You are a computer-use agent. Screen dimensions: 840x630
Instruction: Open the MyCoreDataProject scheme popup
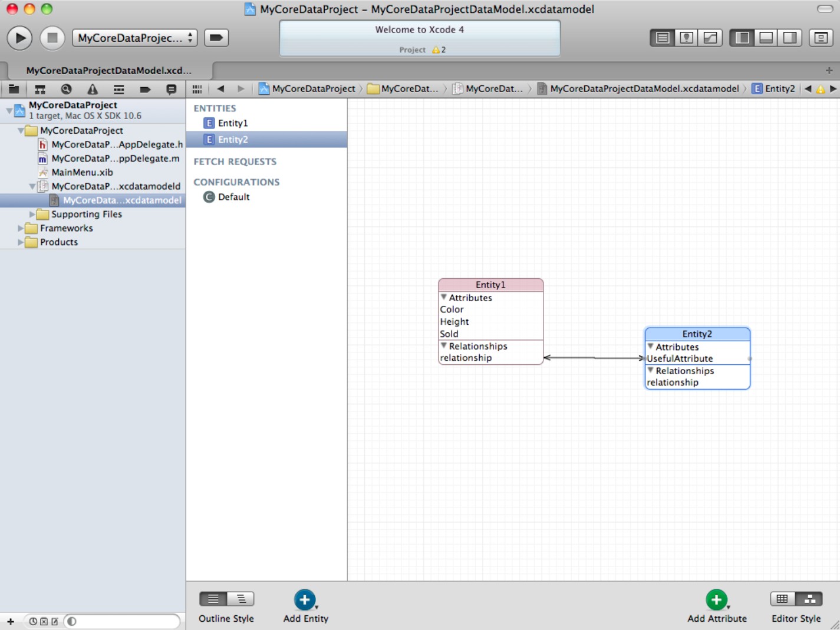pos(134,38)
